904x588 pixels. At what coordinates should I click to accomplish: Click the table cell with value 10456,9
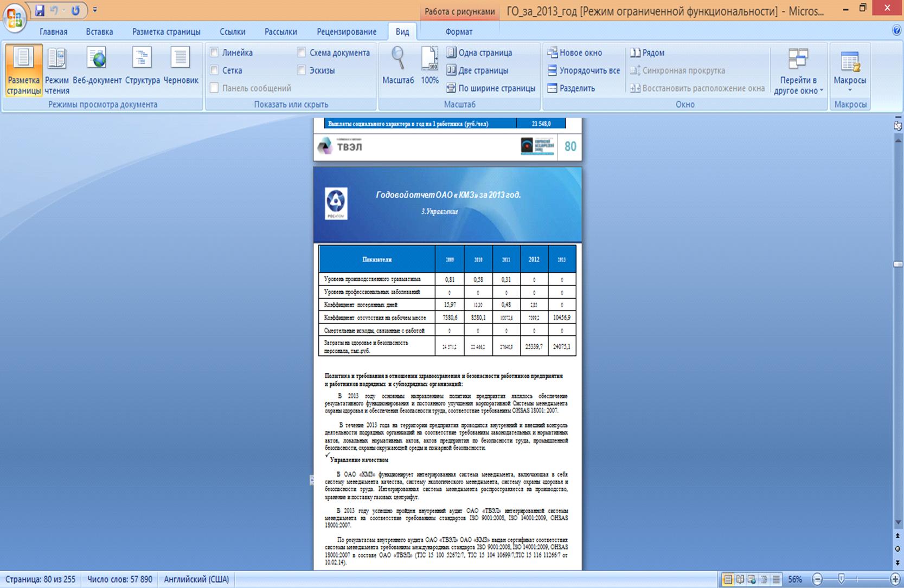pos(562,318)
